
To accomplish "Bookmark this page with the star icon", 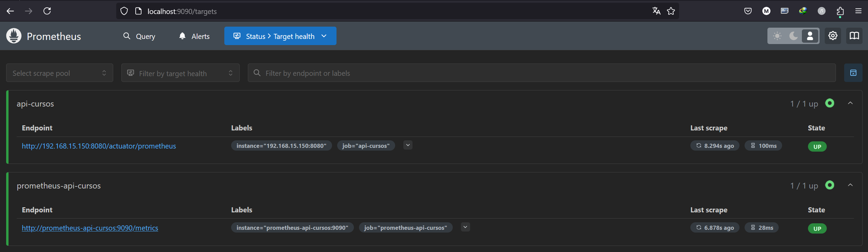I will point(671,11).
